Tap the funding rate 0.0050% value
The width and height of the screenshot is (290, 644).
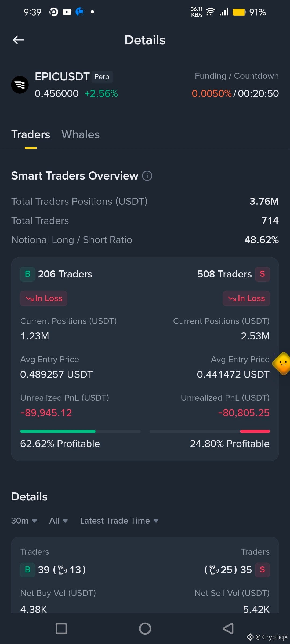coord(212,94)
